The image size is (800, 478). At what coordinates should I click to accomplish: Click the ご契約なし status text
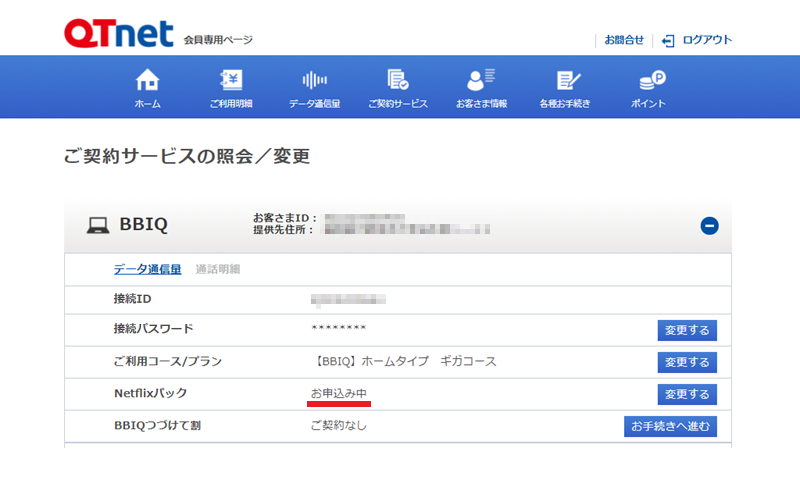[339, 425]
